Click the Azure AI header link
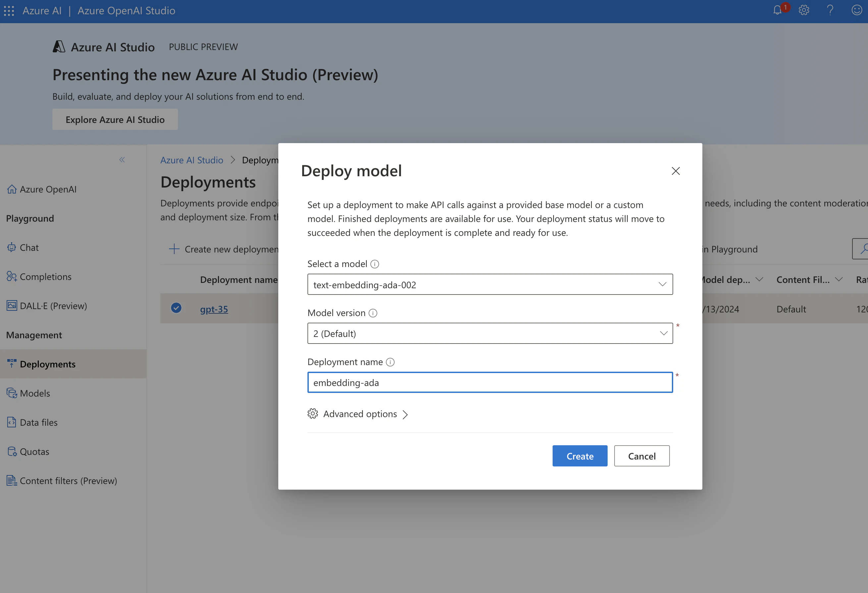The image size is (868, 593). coord(42,11)
